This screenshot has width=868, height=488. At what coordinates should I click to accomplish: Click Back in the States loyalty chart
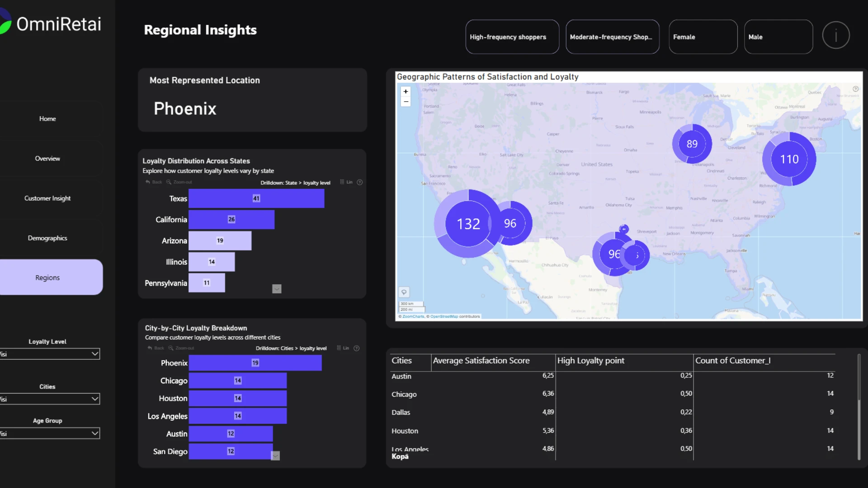pos(154,182)
